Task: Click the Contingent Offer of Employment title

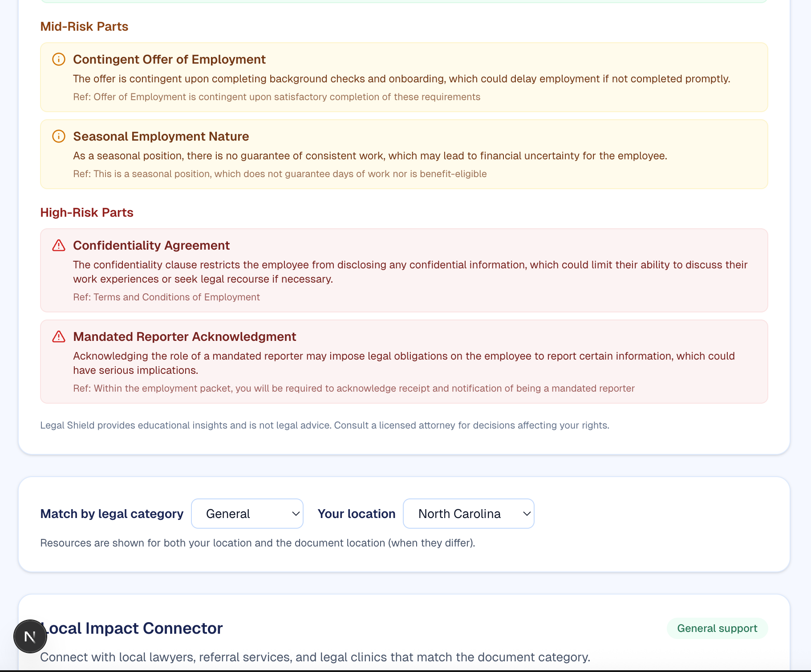Action: (x=169, y=60)
